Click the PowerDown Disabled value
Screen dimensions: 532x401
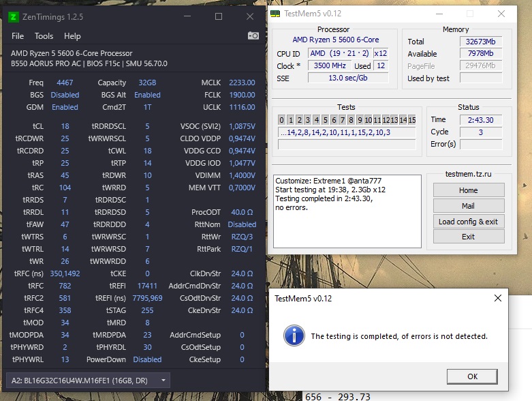point(147,359)
